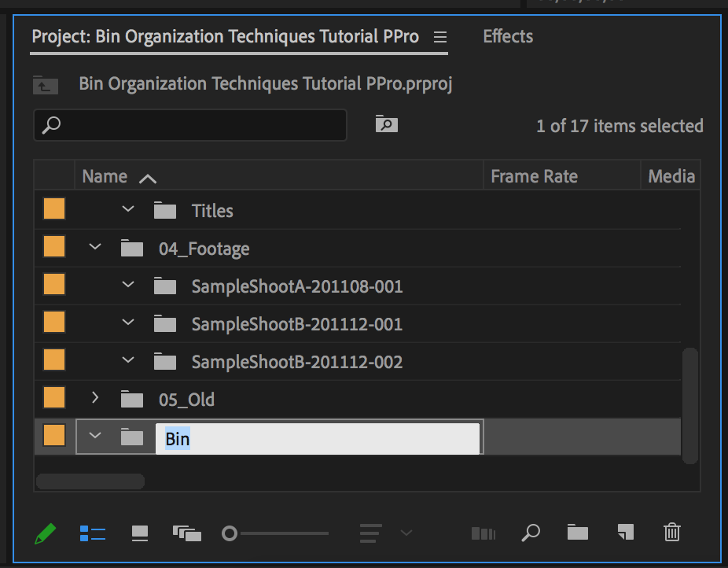Click the 04_Footage orange label swatch
This screenshot has height=568, width=728.
(54, 246)
